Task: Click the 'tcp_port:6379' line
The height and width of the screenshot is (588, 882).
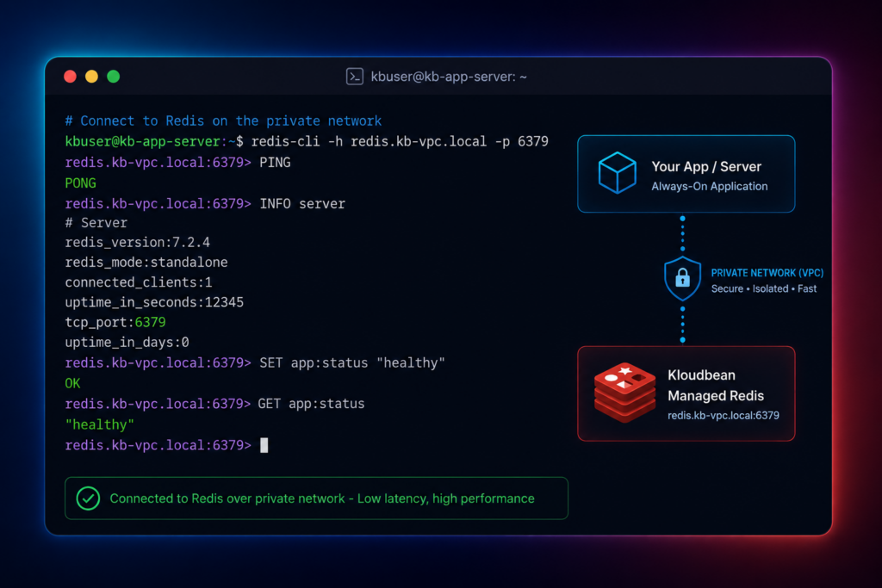Action: [x=115, y=322]
